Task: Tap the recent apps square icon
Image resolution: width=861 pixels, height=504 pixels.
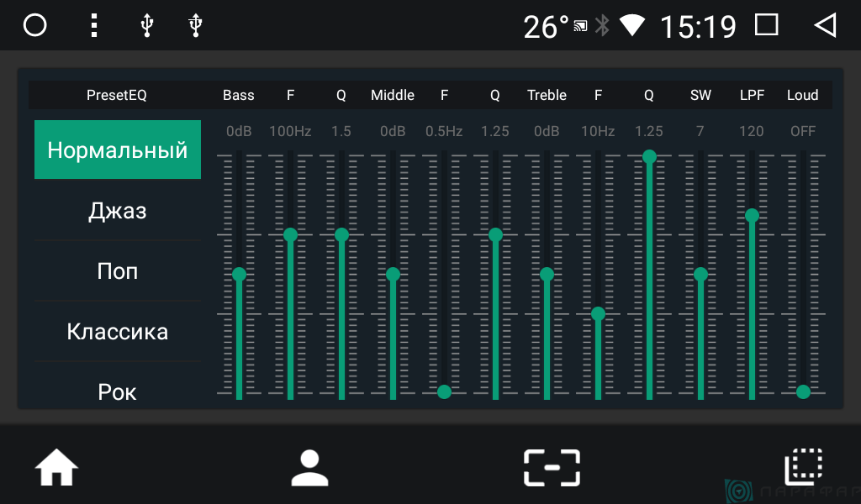Action: 767,24
